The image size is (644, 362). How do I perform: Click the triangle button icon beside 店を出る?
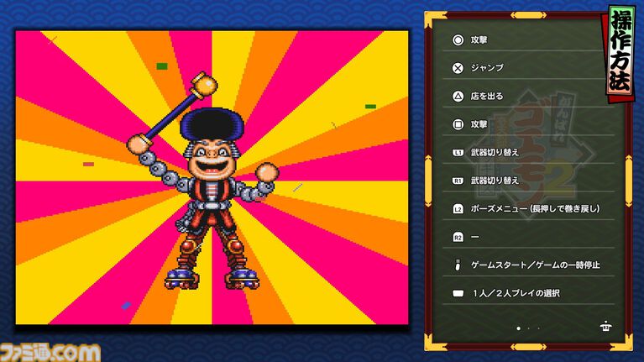pyautogui.click(x=458, y=96)
